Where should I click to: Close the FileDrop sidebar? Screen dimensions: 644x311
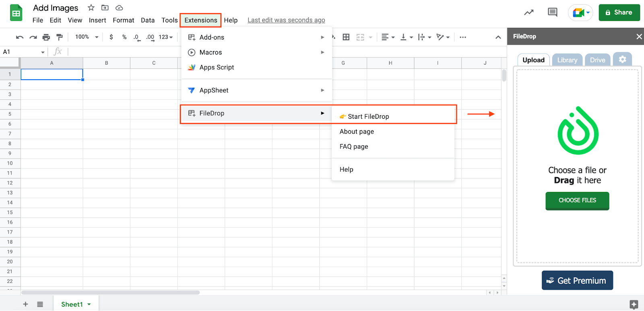pos(639,37)
